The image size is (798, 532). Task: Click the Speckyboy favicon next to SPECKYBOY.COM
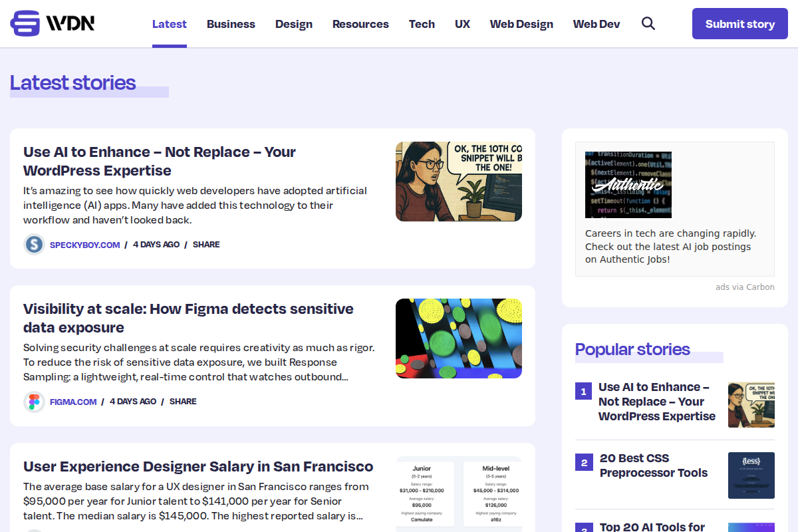[x=34, y=244]
